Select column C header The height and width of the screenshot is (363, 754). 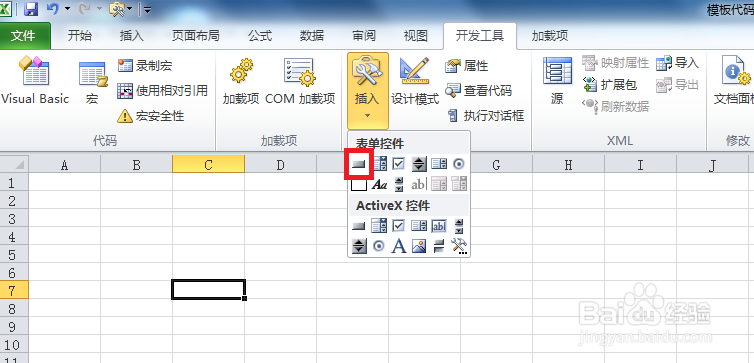coord(208,165)
